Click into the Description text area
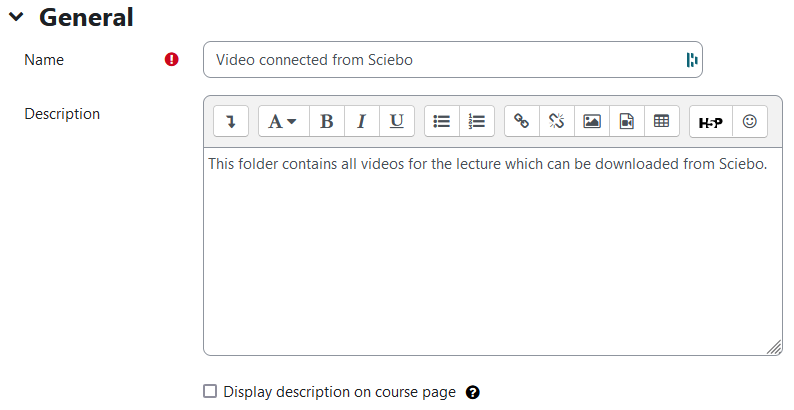The height and width of the screenshot is (410, 794). 493,252
